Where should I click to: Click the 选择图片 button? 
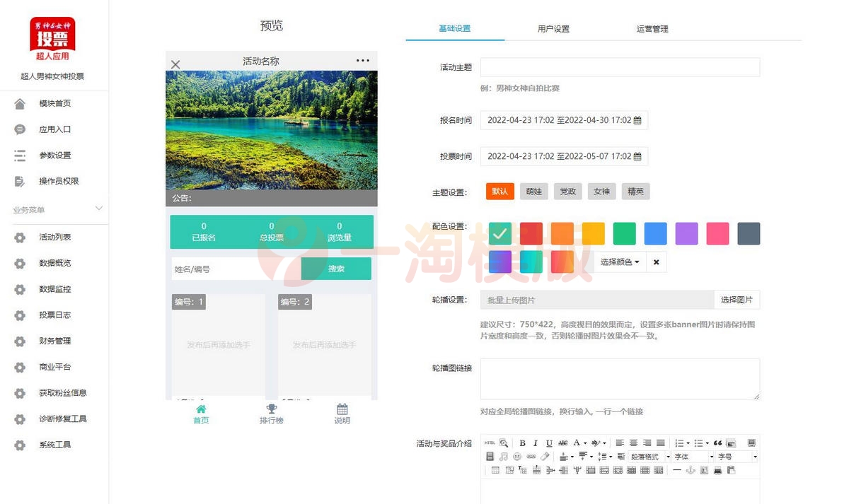[737, 300]
